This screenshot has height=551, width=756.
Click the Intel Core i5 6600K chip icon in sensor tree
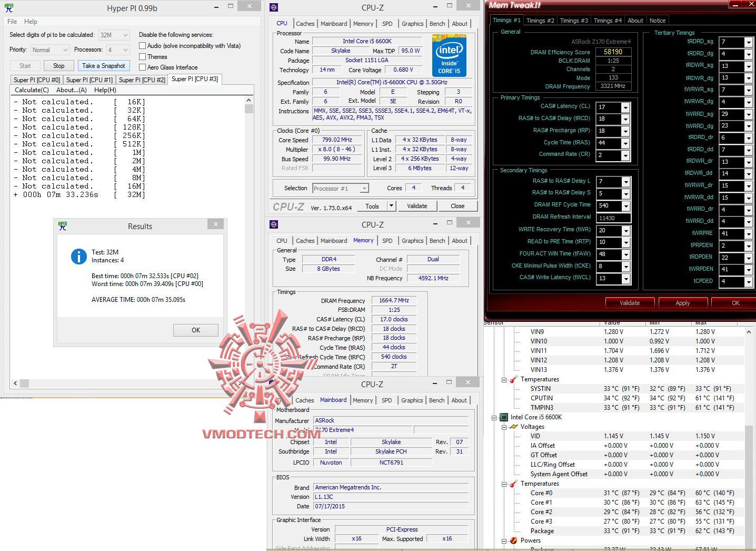click(504, 417)
